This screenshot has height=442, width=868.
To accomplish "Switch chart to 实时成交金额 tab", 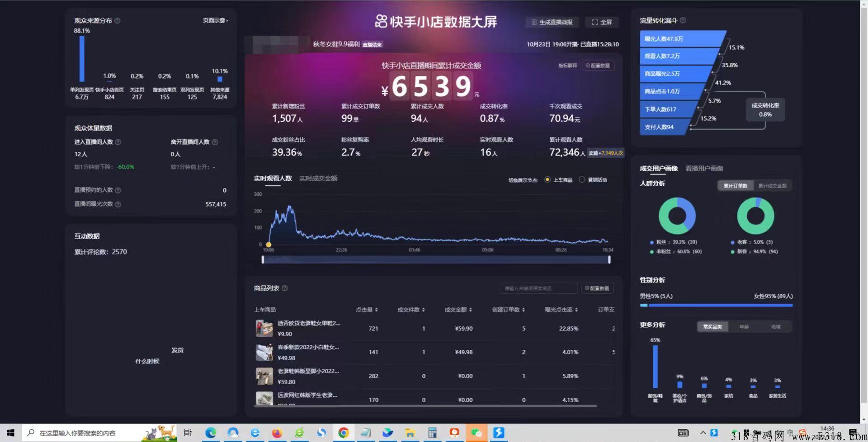I will pyautogui.click(x=318, y=179).
